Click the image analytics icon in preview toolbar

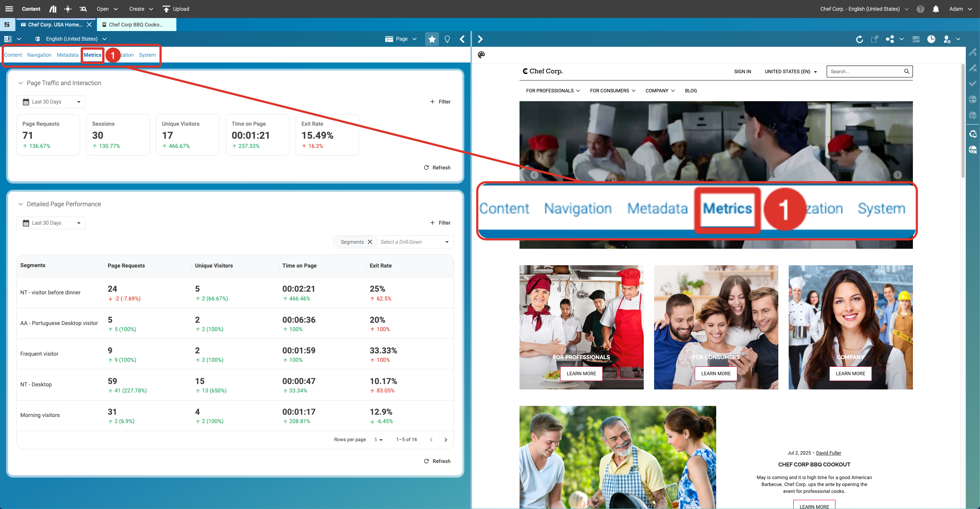(916, 39)
